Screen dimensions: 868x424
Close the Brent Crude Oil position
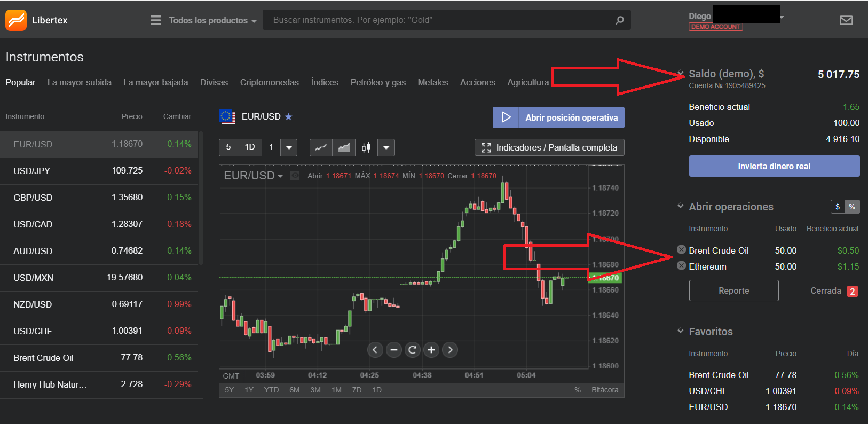pyautogui.click(x=681, y=249)
